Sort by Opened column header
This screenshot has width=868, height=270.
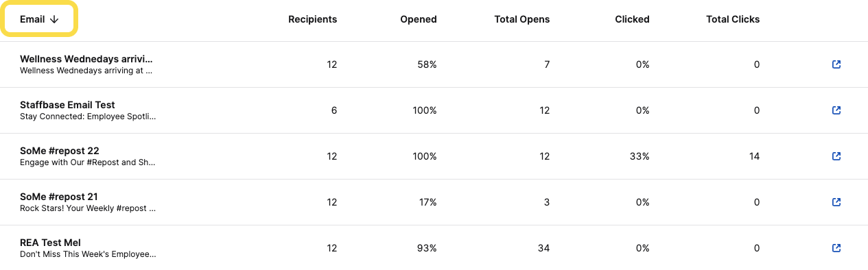click(419, 19)
